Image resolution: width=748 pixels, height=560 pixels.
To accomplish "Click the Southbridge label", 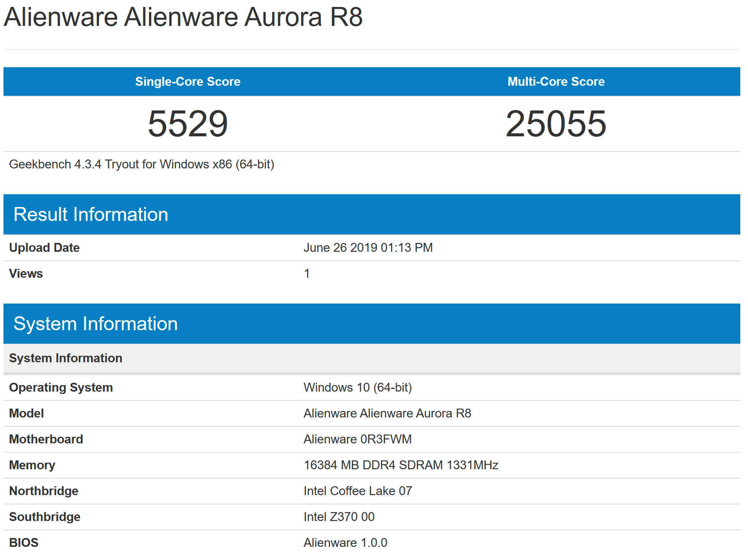I will click(x=45, y=517).
